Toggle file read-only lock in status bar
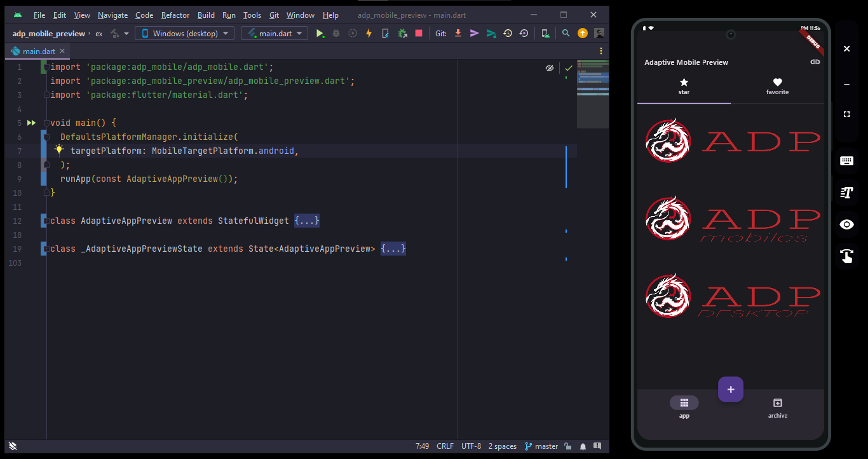 click(x=567, y=446)
